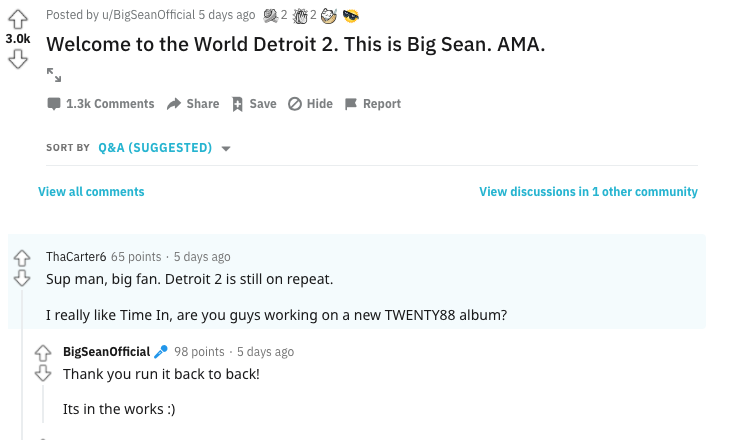The width and height of the screenshot is (730, 440).
Task: Hide this post
Action: (310, 104)
